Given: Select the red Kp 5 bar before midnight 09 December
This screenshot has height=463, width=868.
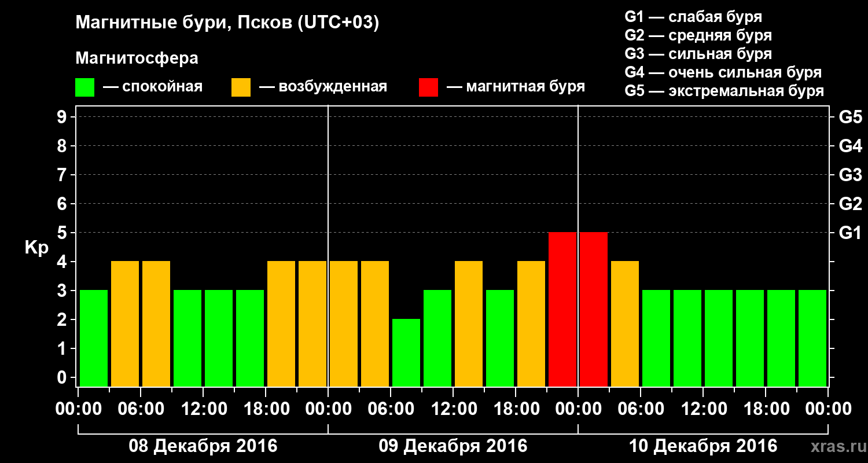Looking at the screenshot, I should pos(562,309).
